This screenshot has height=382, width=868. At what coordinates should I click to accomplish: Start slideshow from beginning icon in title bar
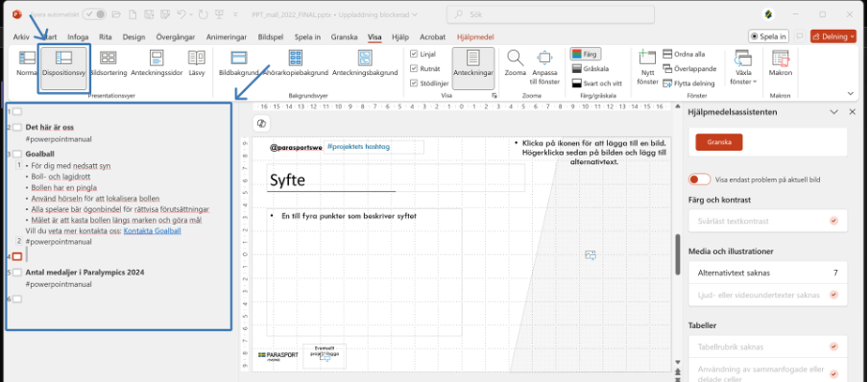220,14
